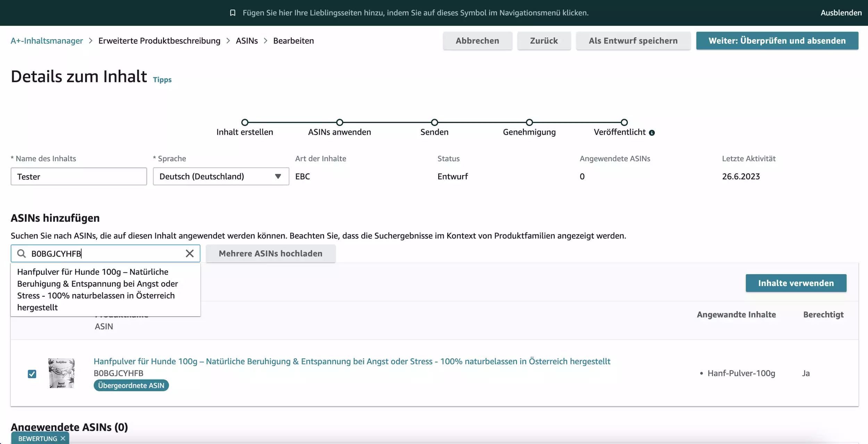Click the Hanf-Pulver-100g applied content entry
Image resolution: width=868 pixels, height=444 pixels.
pyautogui.click(x=741, y=373)
